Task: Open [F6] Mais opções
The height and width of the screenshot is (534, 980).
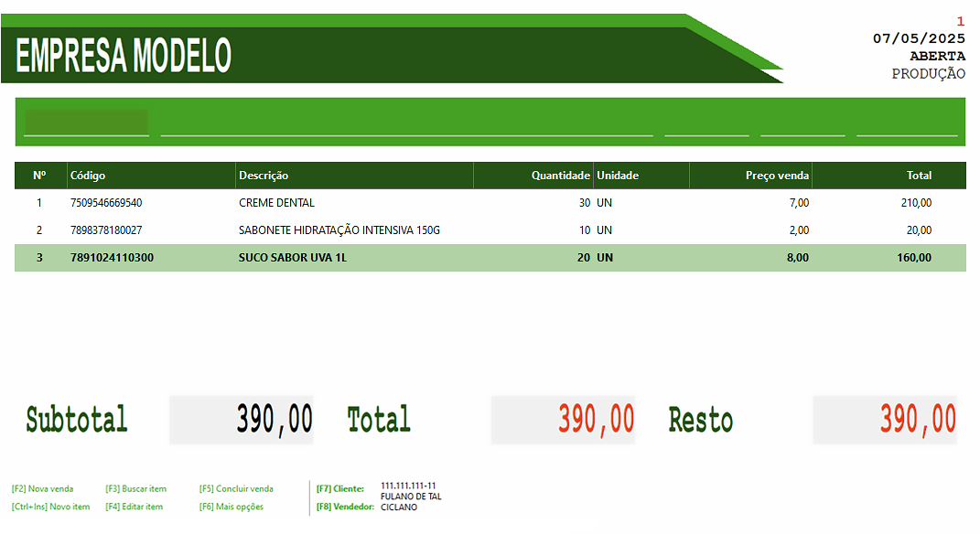Action: click(x=230, y=506)
